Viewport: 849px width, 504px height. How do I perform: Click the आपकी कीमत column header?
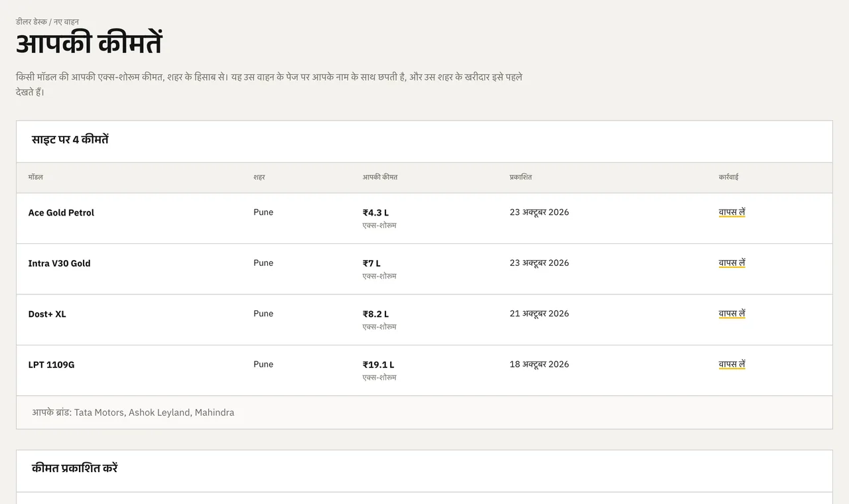pyautogui.click(x=380, y=177)
